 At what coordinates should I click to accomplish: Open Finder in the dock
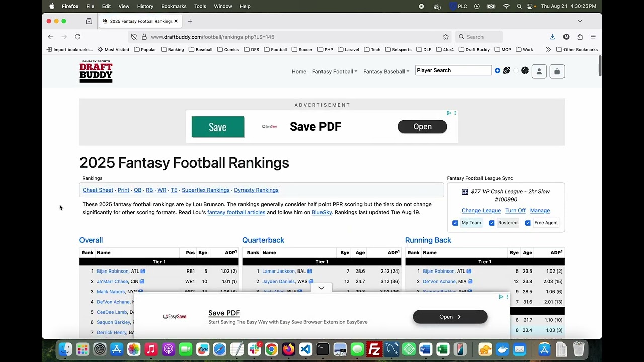pyautogui.click(x=65, y=349)
